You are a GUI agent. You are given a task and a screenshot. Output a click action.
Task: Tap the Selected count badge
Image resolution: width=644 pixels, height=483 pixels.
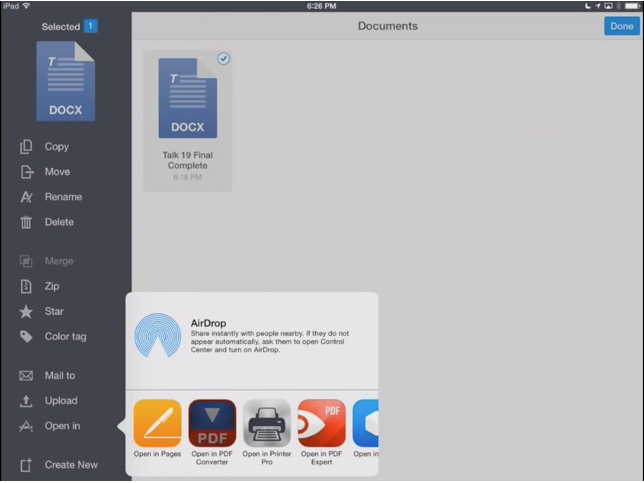pyautogui.click(x=90, y=26)
